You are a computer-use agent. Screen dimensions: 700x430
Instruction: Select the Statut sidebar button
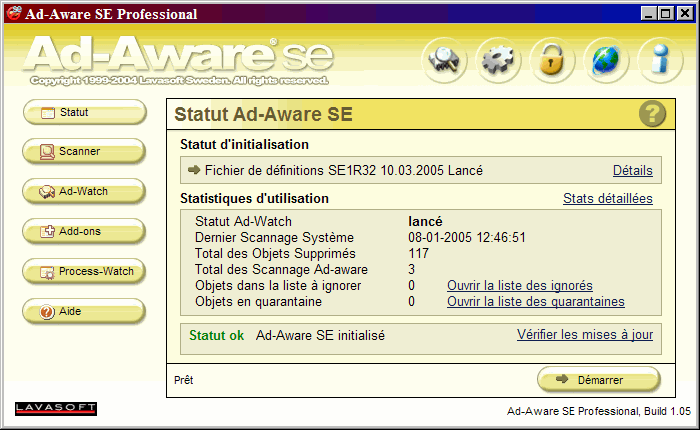point(84,112)
